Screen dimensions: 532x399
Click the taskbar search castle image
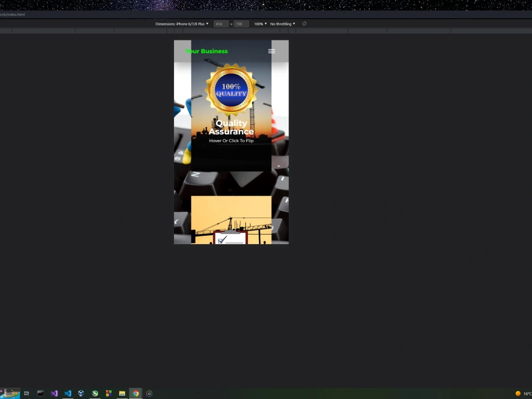pyautogui.click(x=10, y=393)
